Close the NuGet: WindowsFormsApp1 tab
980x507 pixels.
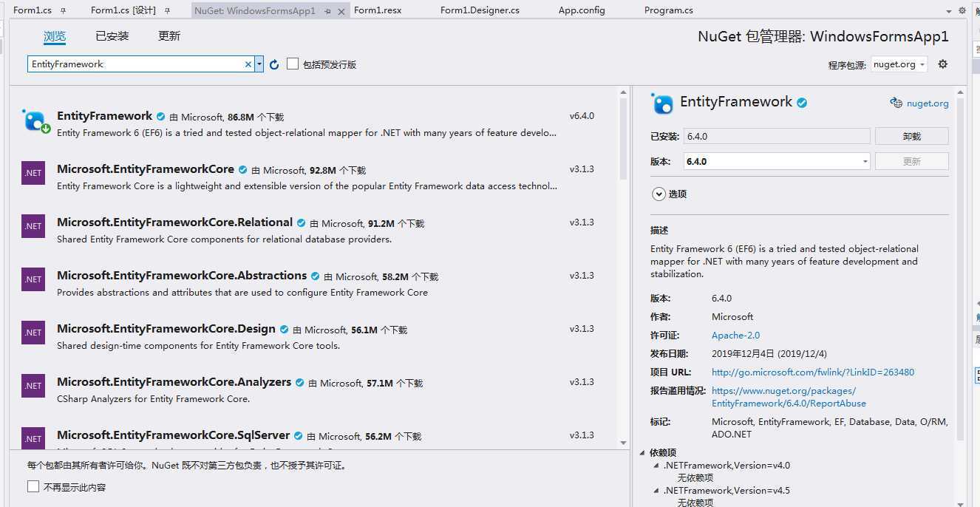pos(341,11)
